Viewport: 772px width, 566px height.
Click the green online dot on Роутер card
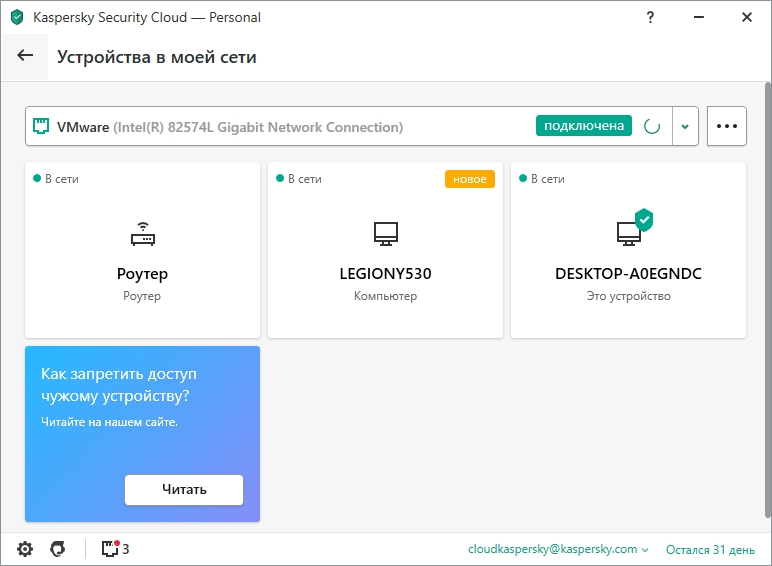37,178
